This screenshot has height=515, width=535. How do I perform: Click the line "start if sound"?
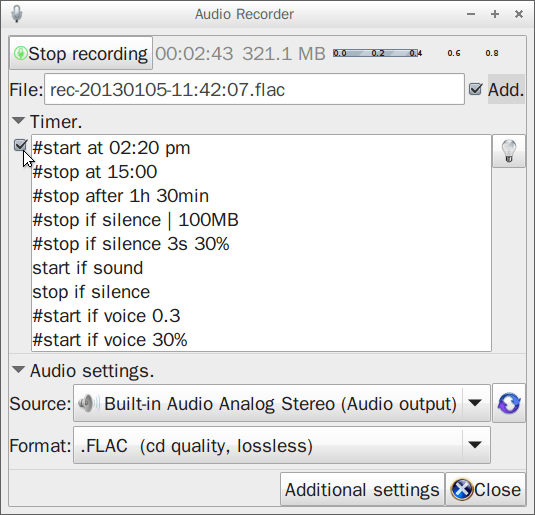coord(88,268)
